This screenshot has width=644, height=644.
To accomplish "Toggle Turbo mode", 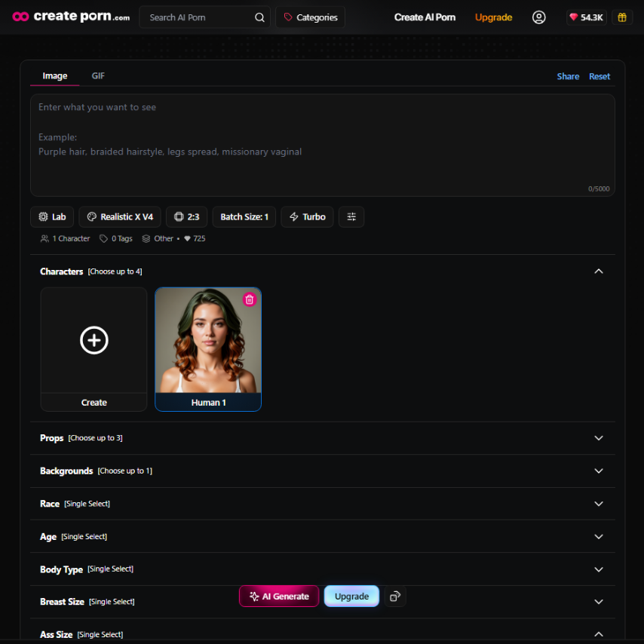I will click(x=307, y=217).
